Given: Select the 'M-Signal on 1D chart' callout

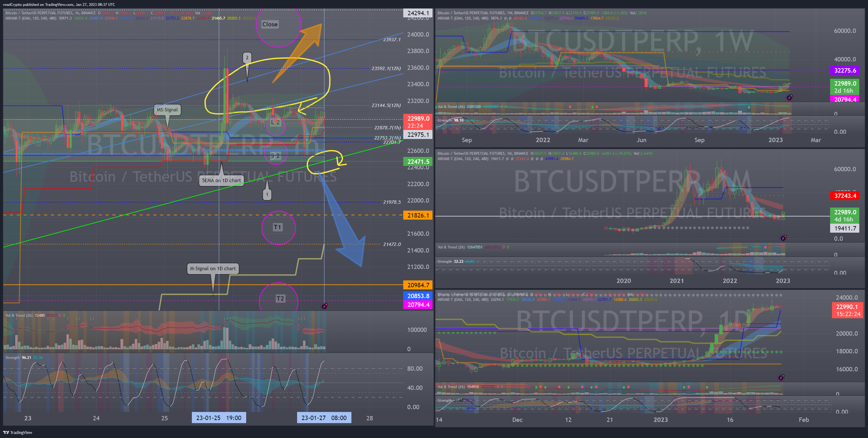Looking at the screenshot, I should pyautogui.click(x=213, y=269).
